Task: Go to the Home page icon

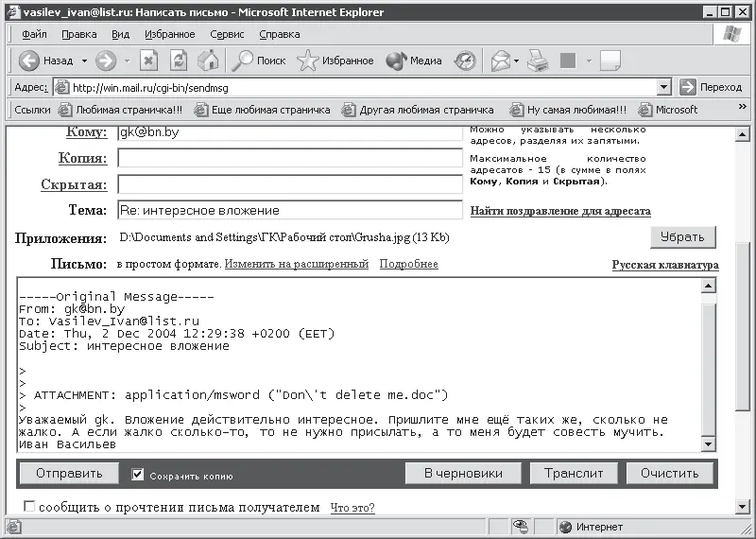Action: tap(208, 61)
